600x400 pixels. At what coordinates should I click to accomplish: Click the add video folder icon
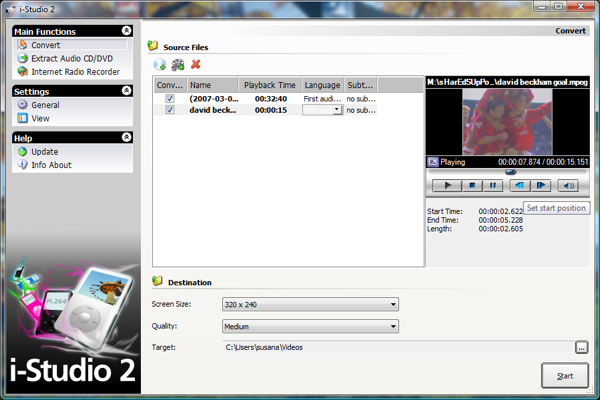click(178, 65)
